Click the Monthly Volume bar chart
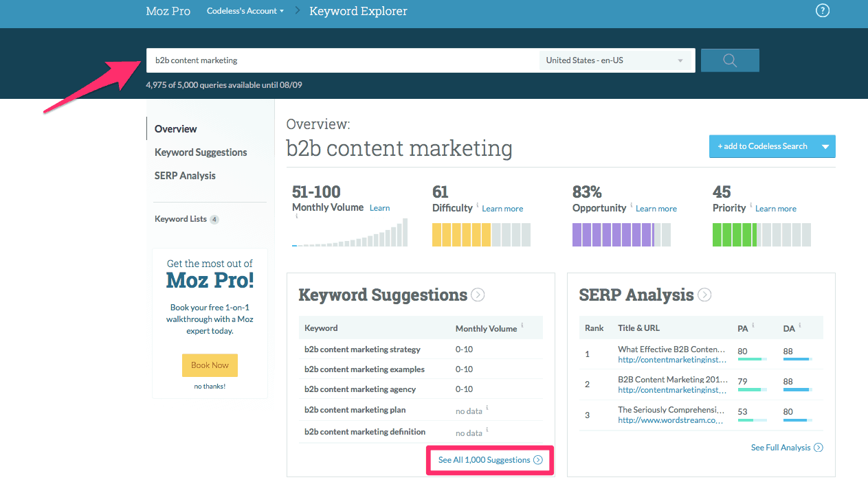 [x=350, y=233]
